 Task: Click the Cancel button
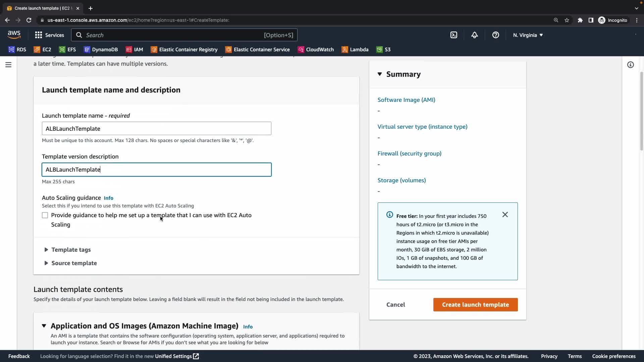395,305
